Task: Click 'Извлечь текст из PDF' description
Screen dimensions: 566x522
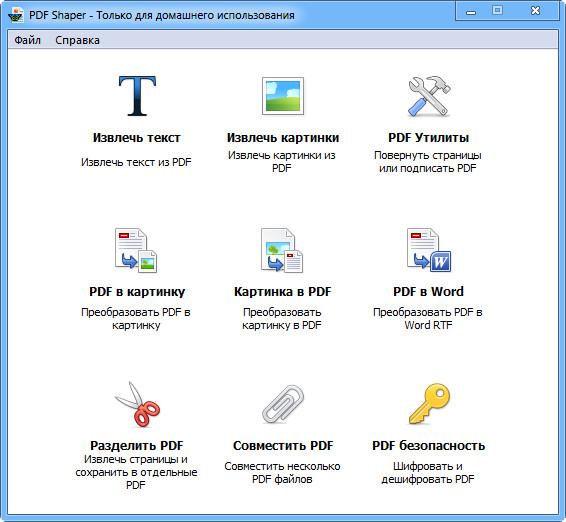Action: point(136,162)
